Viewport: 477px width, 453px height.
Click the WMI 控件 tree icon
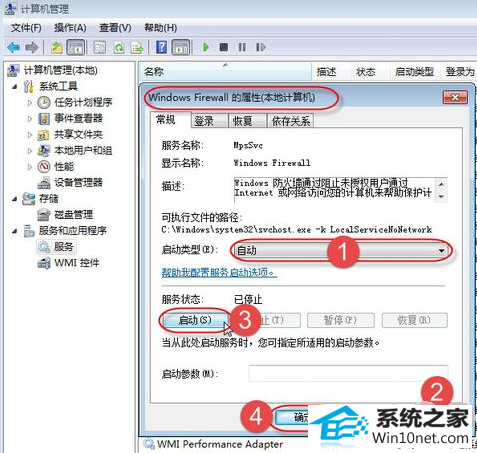44,263
